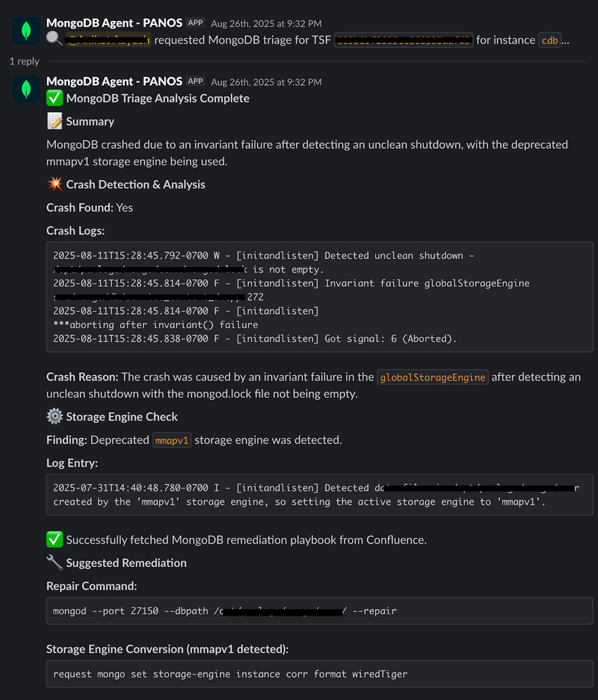Click the explosion emoji beside Crash Detection & Analysis

(x=54, y=184)
